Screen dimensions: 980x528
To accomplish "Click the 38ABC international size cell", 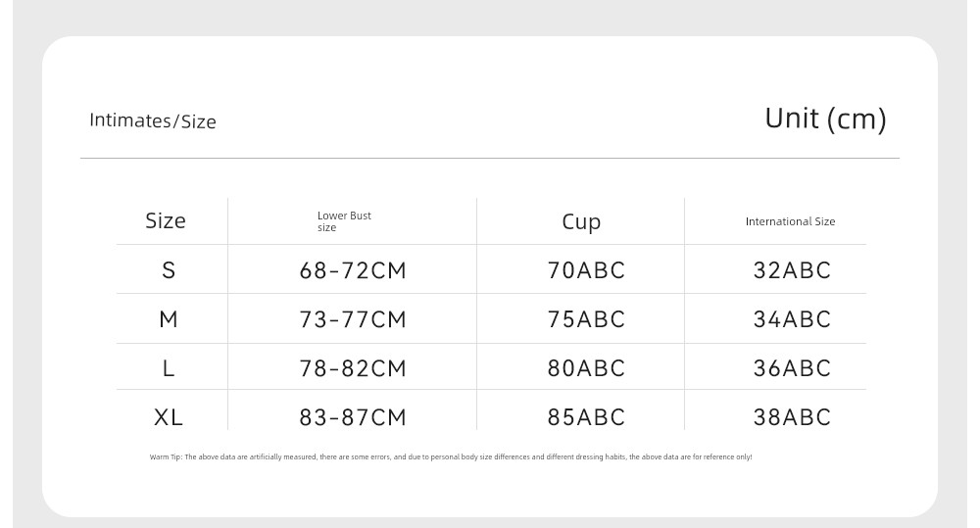I will 792,416.
